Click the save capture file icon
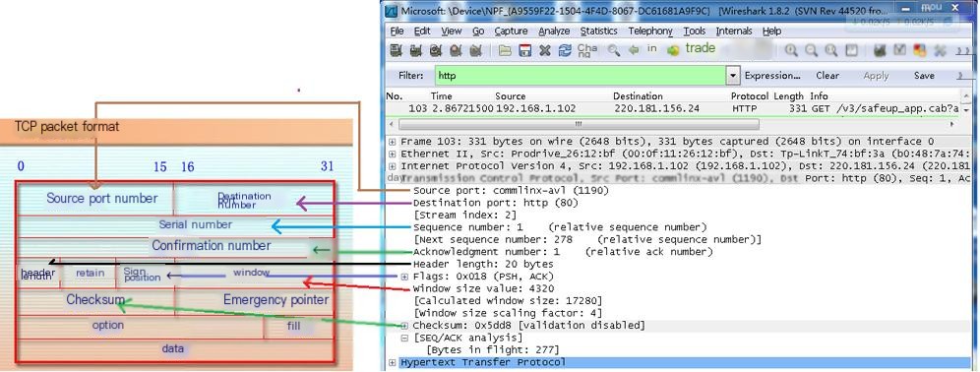This screenshot has width=980, height=372. click(x=525, y=50)
